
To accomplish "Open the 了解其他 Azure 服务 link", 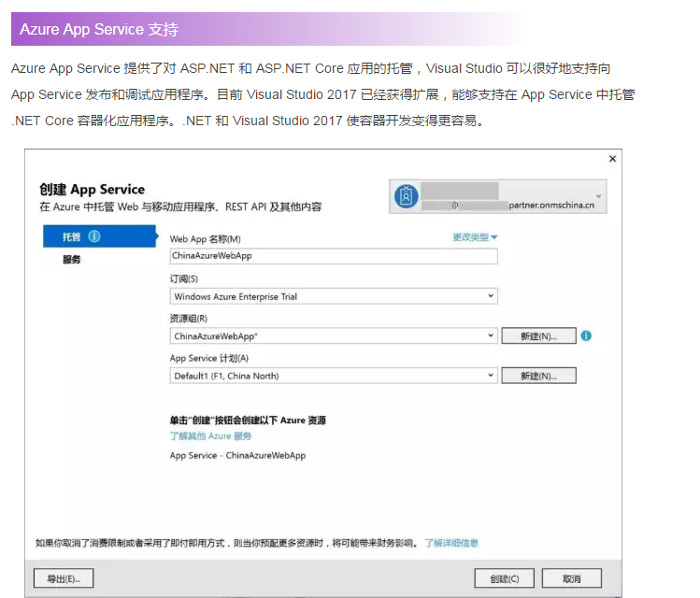I will click(x=210, y=436).
